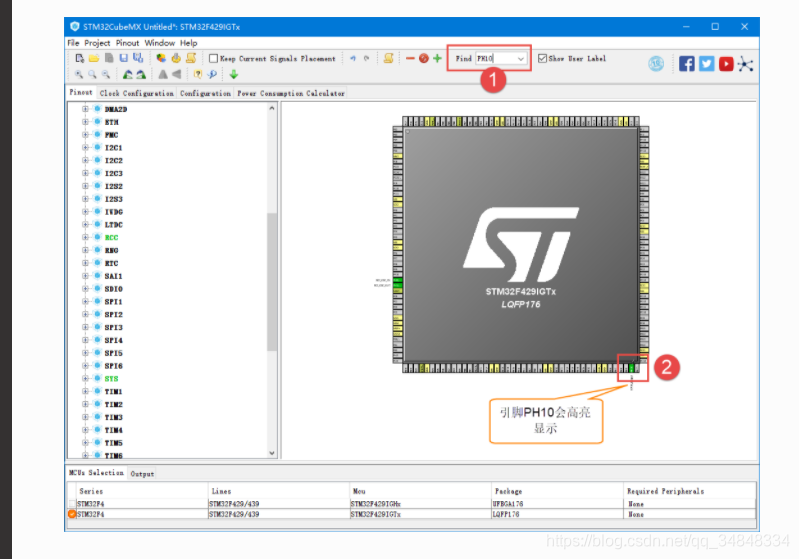Click the first magnifier zoom icon
This screenshot has width=799, height=559.
pyautogui.click(x=79, y=74)
